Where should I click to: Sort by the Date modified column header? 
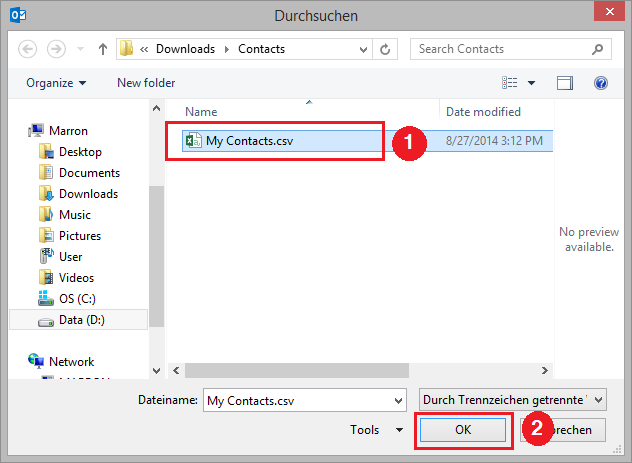(484, 112)
